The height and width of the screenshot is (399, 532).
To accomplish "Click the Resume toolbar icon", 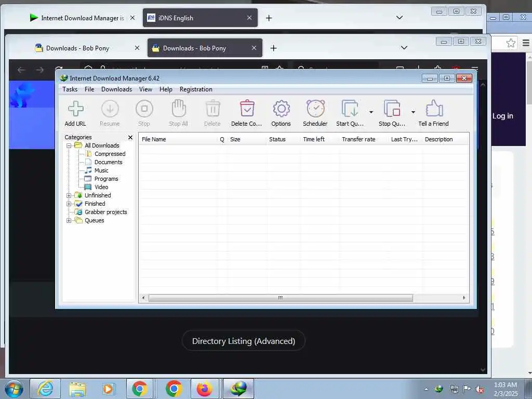I will pyautogui.click(x=110, y=109).
